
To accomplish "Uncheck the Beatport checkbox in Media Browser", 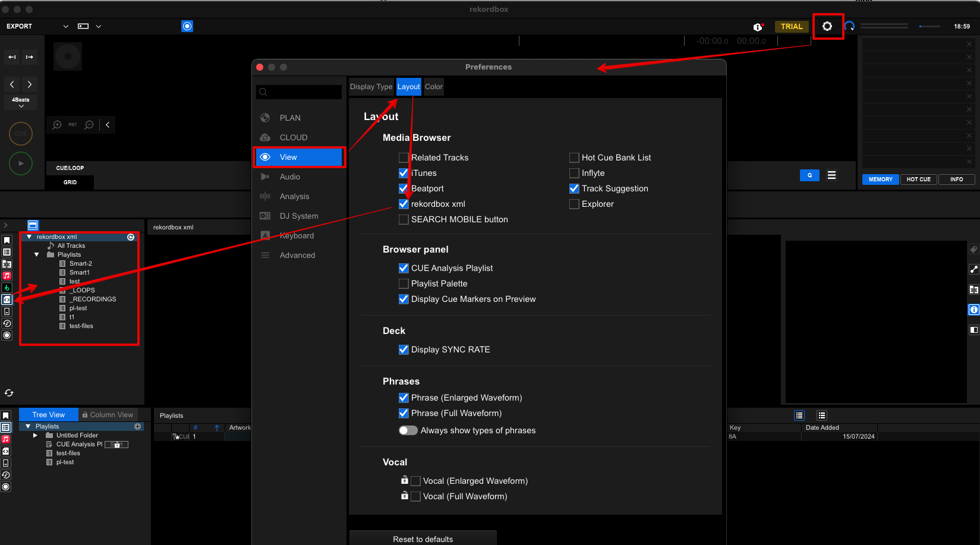I will coord(404,188).
